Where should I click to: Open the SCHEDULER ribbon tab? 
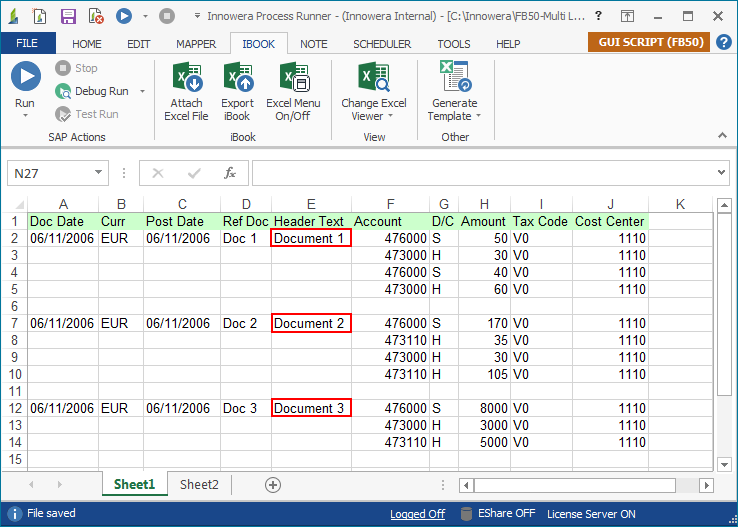point(382,44)
